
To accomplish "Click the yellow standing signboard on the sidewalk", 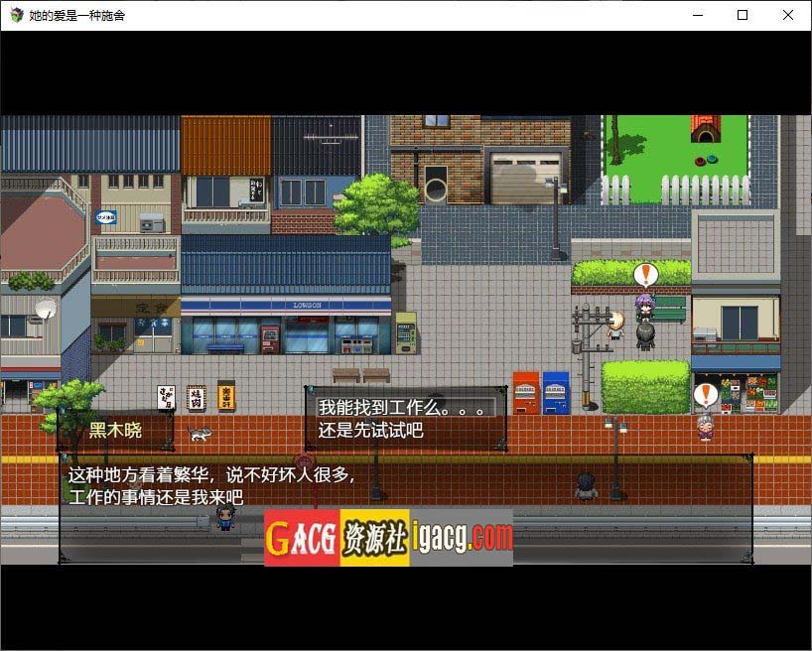I will click(226, 397).
